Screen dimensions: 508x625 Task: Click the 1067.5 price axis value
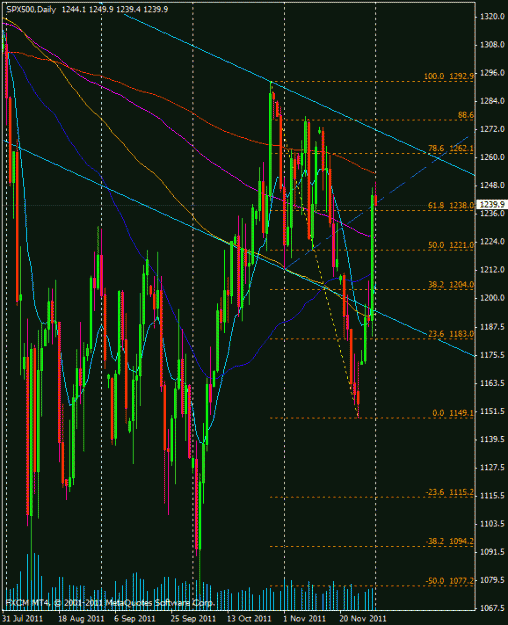[x=493, y=608]
